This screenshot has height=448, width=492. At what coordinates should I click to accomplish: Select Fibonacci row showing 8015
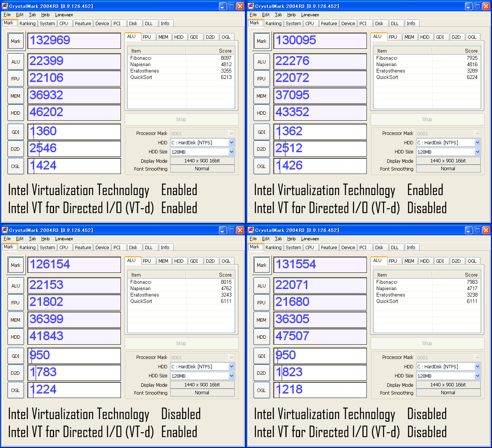(181, 282)
